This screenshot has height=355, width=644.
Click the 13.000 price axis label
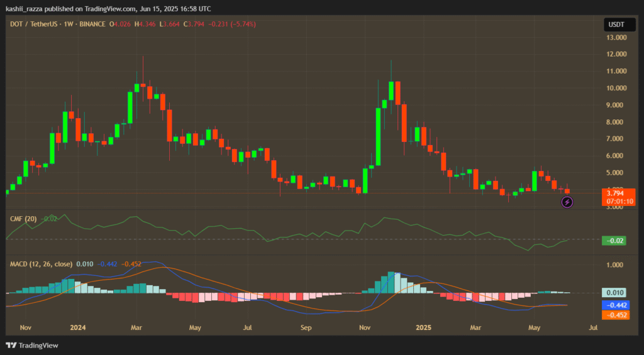pos(616,37)
